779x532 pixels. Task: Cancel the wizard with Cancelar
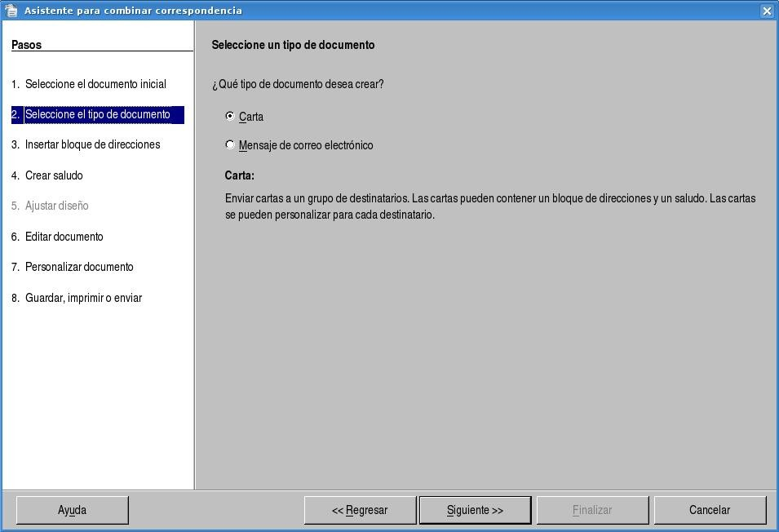pos(710,510)
